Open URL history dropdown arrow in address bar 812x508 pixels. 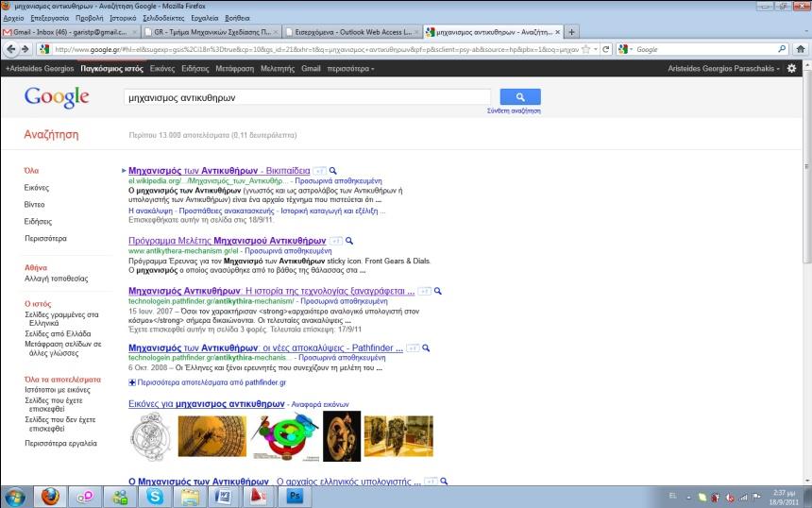click(x=596, y=49)
